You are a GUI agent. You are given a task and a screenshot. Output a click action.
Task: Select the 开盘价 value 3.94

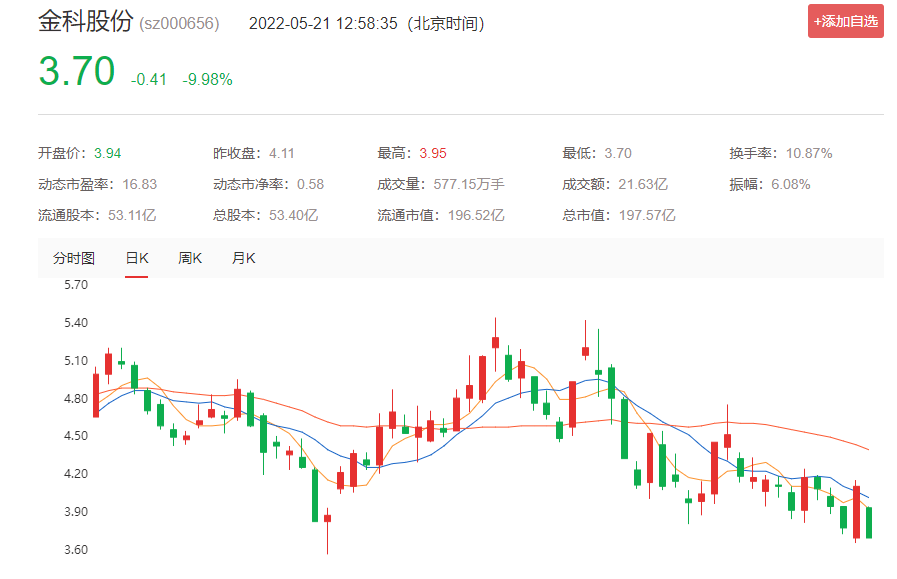coord(108,153)
